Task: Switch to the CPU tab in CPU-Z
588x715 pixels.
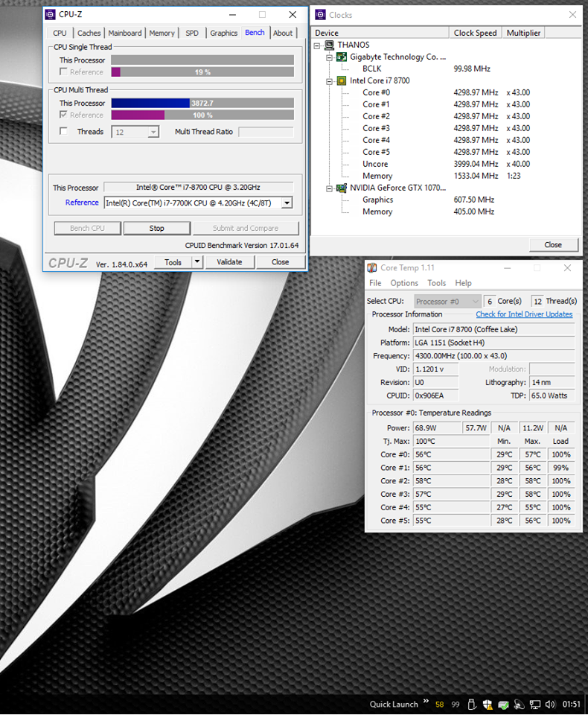Action: click(60, 33)
